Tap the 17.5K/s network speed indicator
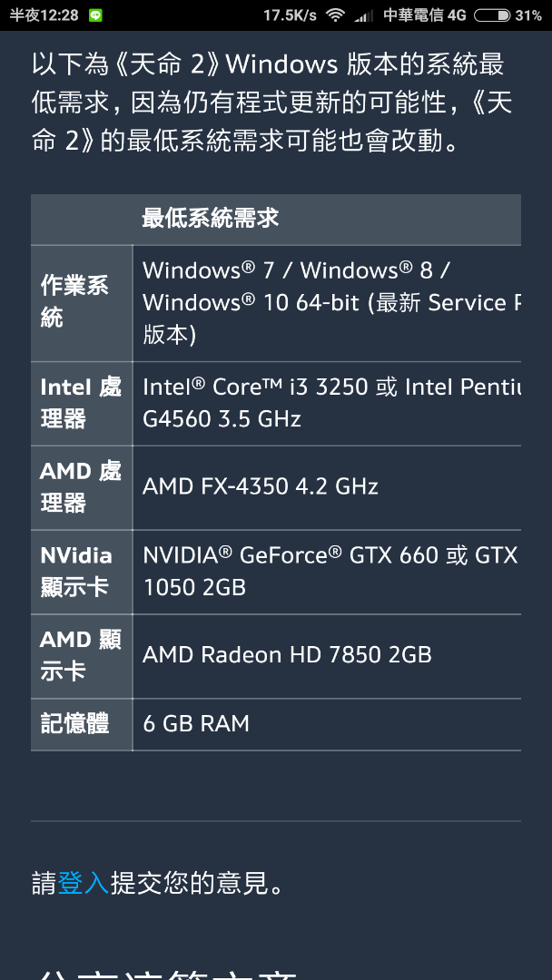Image resolution: width=552 pixels, height=980 pixels. point(290,15)
